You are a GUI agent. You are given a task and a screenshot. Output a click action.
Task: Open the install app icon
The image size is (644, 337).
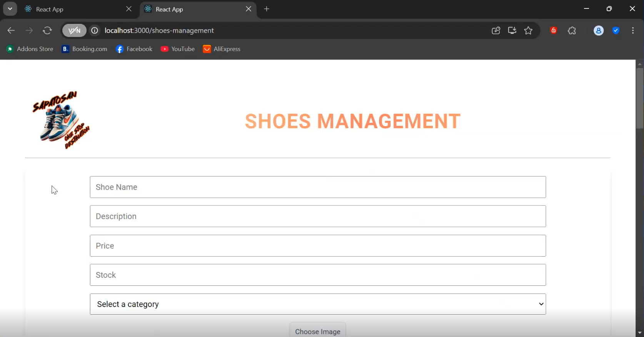click(x=512, y=30)
